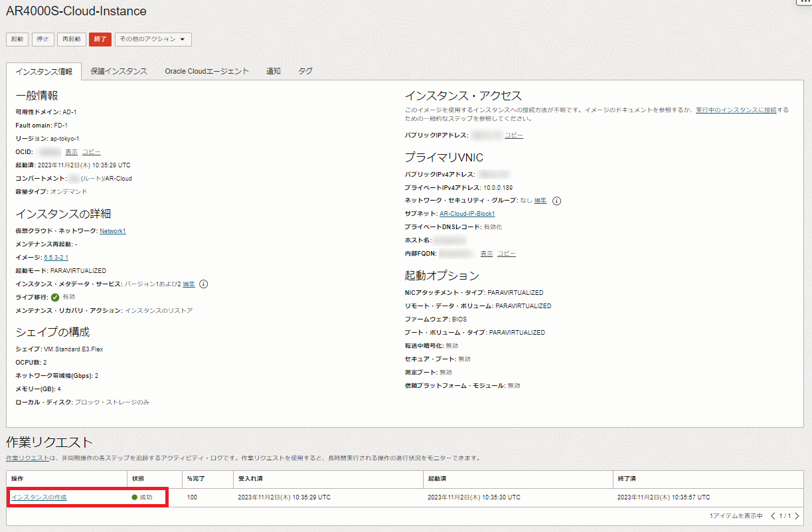Copy the public IP address
The height and width of the screenshot is (532, 812).
coord(513,135)
